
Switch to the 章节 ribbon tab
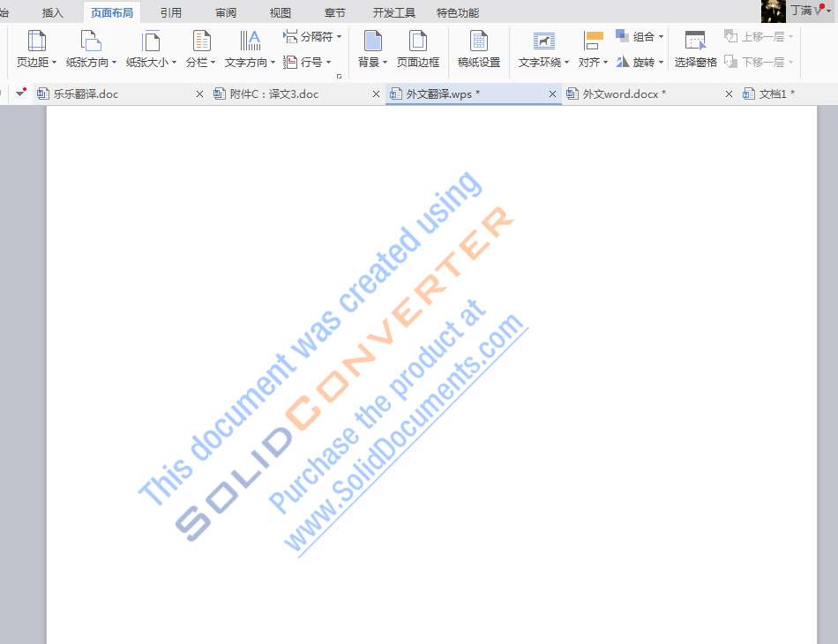334,12
